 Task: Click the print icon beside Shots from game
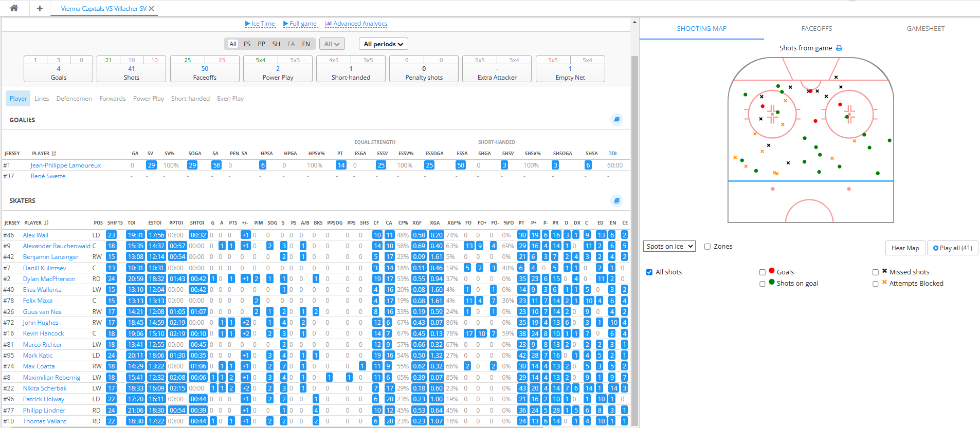839,48
